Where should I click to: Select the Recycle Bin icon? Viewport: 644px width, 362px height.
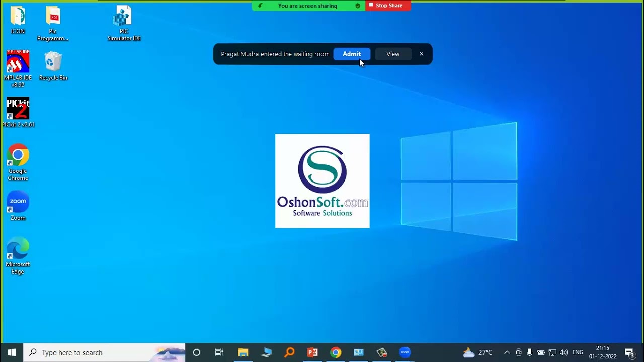pos(53,66)
